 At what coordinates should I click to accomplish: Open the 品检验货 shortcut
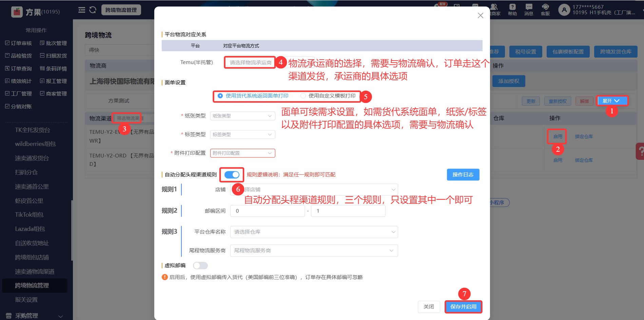pos(19,56)
